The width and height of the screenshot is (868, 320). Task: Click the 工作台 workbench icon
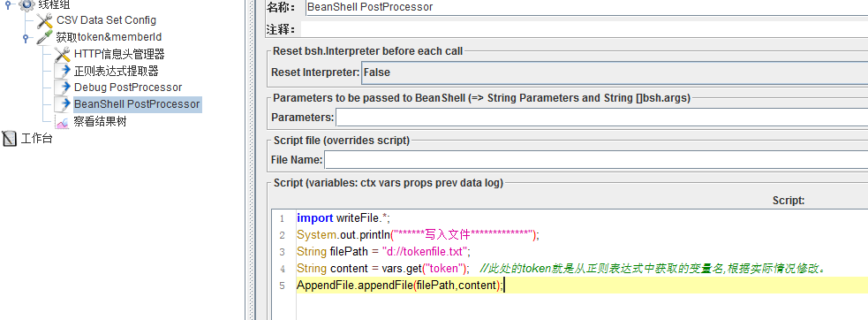[x=10, y=139]
